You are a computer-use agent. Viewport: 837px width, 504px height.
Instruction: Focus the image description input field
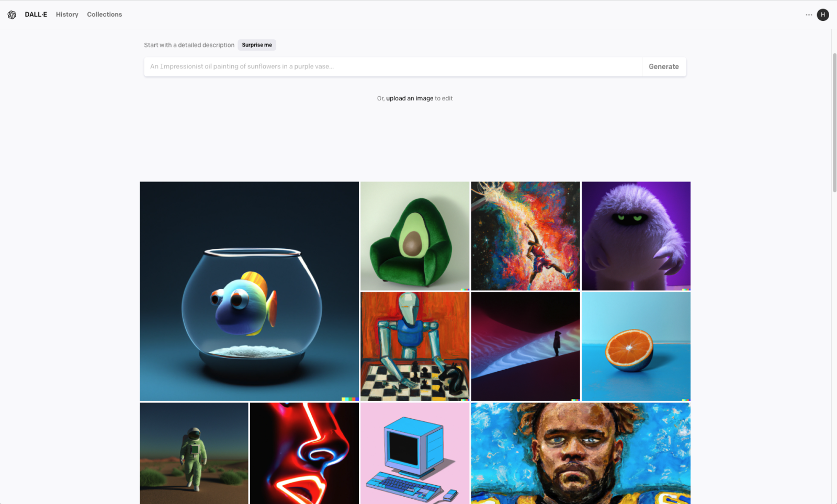pyautogui.click(x=393, y=66)
